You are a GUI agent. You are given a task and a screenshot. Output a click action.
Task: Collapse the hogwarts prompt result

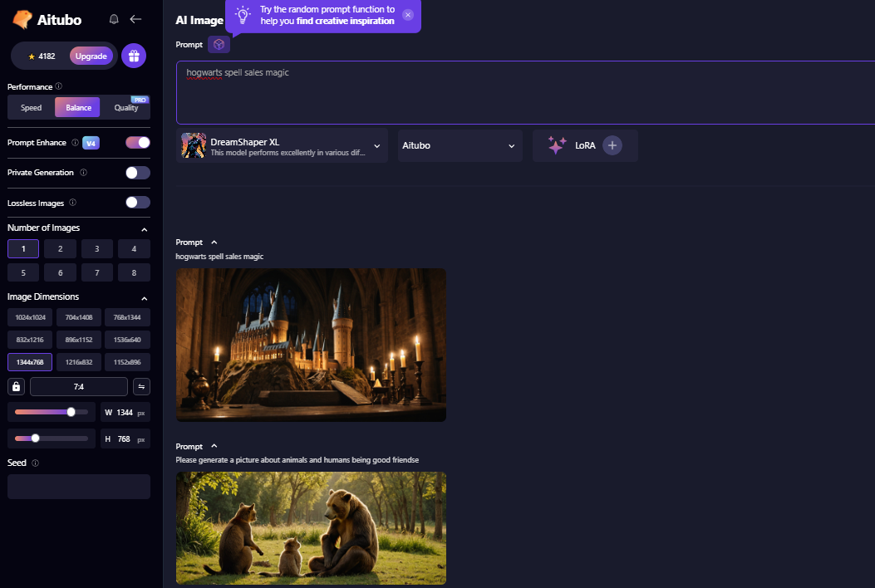click(x=214, y=243)
